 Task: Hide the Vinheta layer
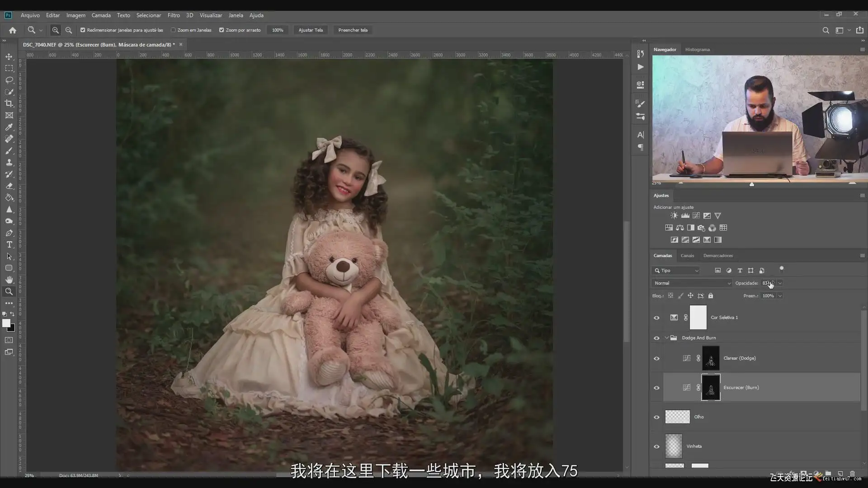pos(656,446)
